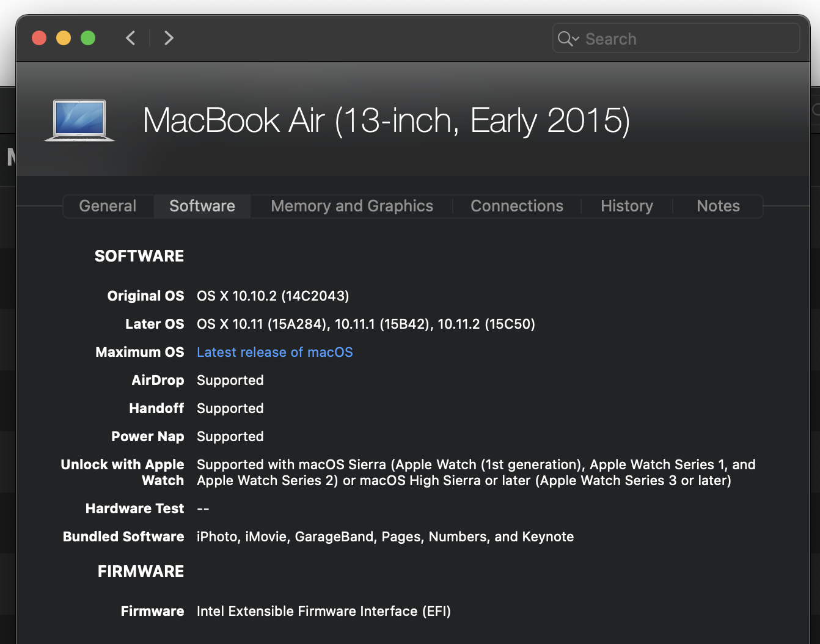This screenshot has height=644, width=820.
Task: Open the Latest release of macOS link
Action: tap(275, 352)
